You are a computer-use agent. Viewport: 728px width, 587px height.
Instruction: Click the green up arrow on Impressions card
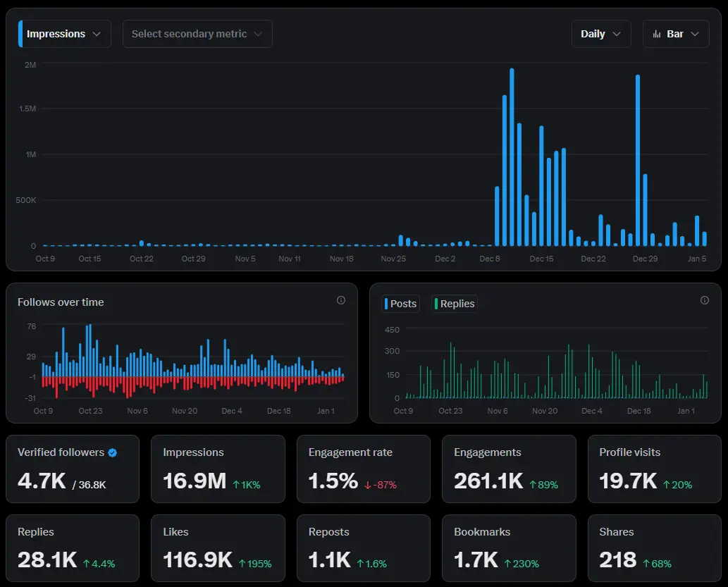pyautogui.click(x=236, y=485)
